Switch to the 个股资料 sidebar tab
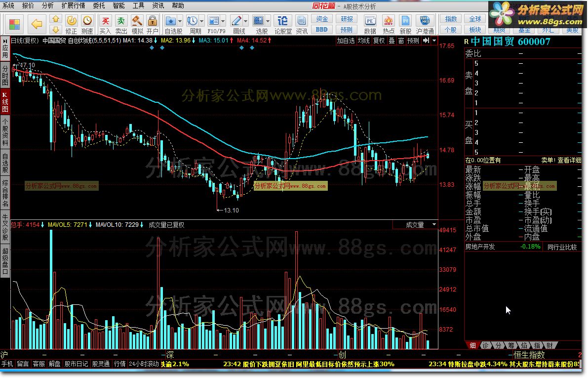The height and width of the screenshot is (378, 588). pyautogui.click(x=5, y=132)
